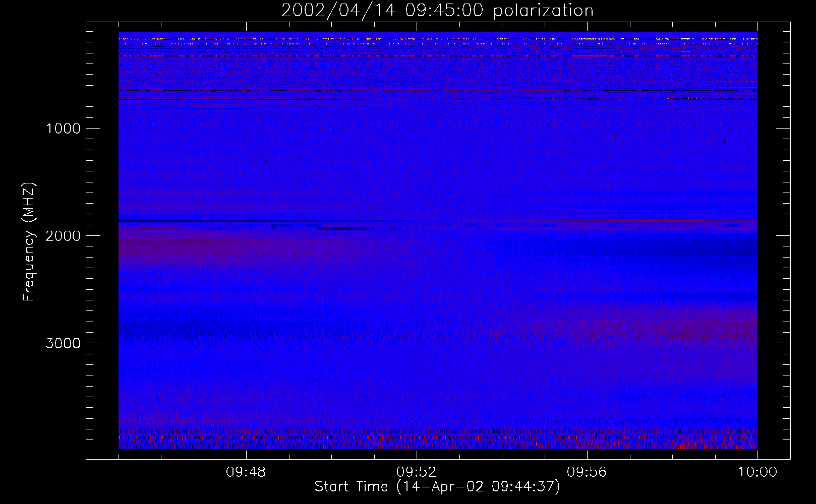Click the 'Start Time (14-Apr-02 09:44:37)' label
This screenshot has height=504, width=816.
(x=437, y=487)
